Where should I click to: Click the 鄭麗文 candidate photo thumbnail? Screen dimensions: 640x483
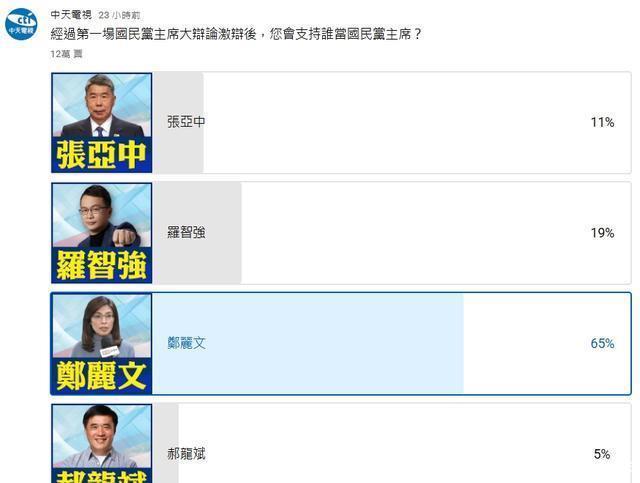102,344
